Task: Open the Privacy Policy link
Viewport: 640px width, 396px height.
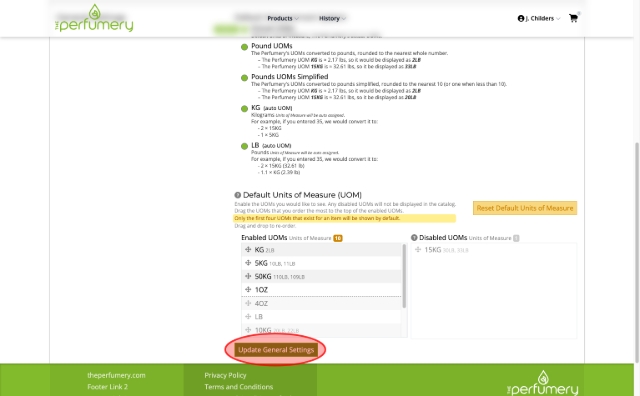Action: tap(225, 375)
